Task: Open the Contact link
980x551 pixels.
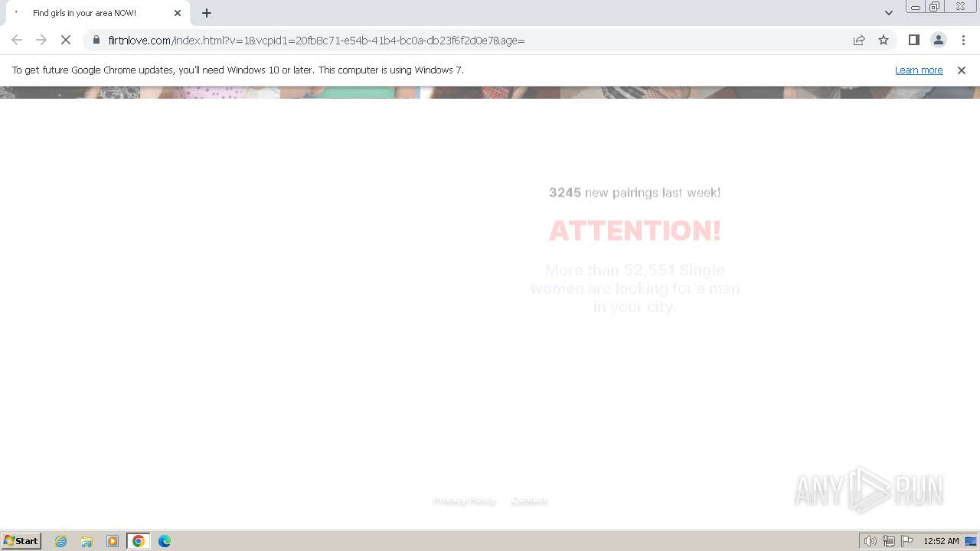Action: coord(529,500)
